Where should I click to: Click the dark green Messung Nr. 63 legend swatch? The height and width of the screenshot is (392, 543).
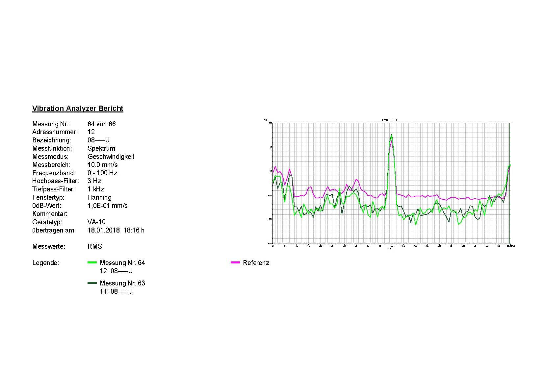[92, 283]
